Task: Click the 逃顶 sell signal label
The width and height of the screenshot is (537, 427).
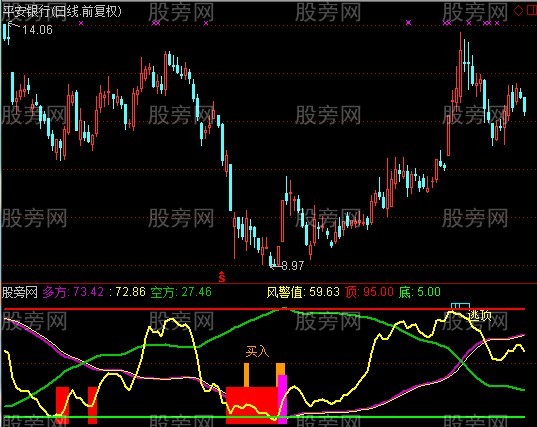Action: pyautogui.click(x=480, y=315)
